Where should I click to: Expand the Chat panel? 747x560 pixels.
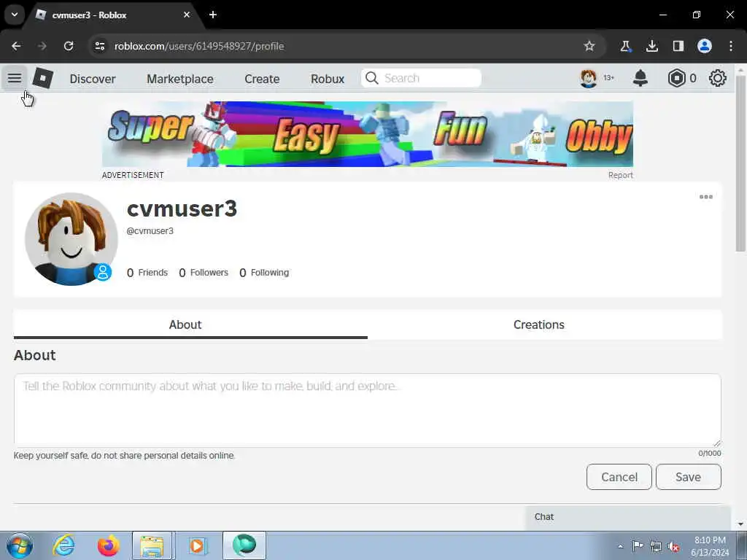click(628, 517)
